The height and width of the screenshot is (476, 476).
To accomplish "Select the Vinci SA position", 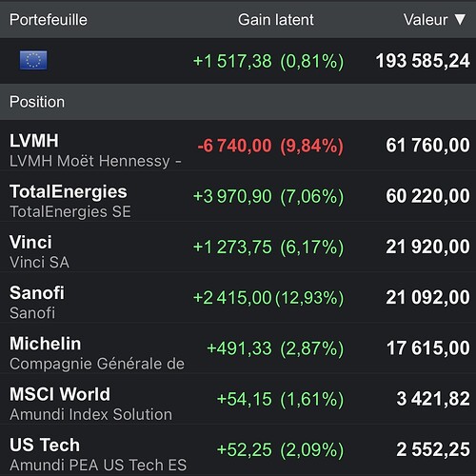I will pyautogui.click(x=238, y=247).
